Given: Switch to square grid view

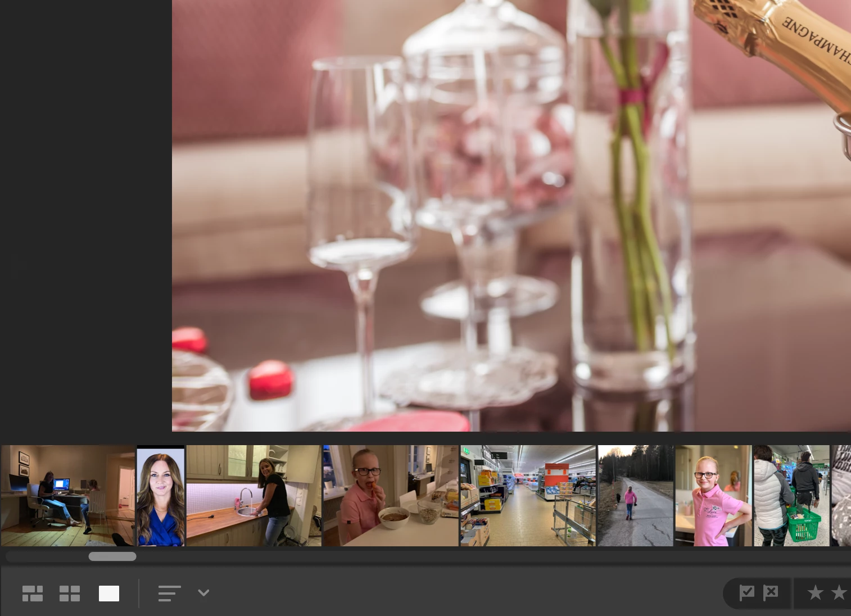Looking at the screenshot, I should click(70, 594).
